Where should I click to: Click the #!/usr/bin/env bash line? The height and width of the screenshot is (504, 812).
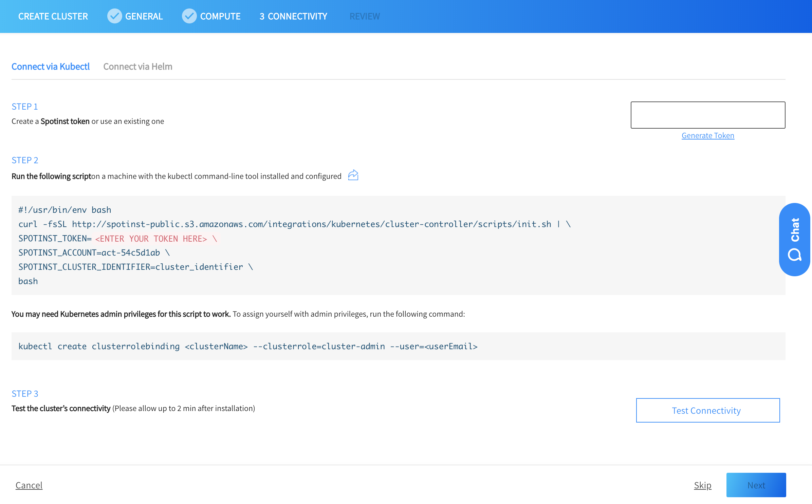65,210
